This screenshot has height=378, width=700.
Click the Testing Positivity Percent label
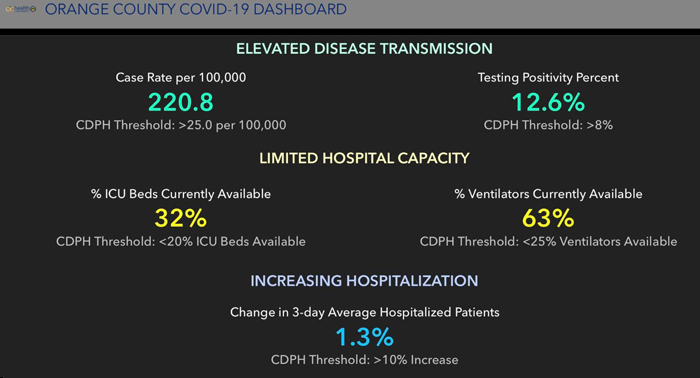click(x=548, y=78)
